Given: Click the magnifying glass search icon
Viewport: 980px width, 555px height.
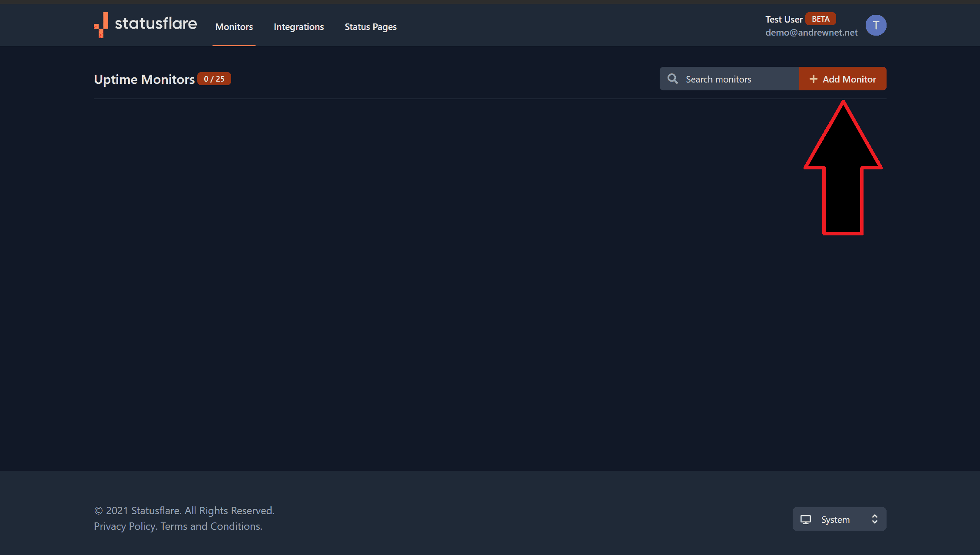Looking at the screenshot, I should [672, 79].
